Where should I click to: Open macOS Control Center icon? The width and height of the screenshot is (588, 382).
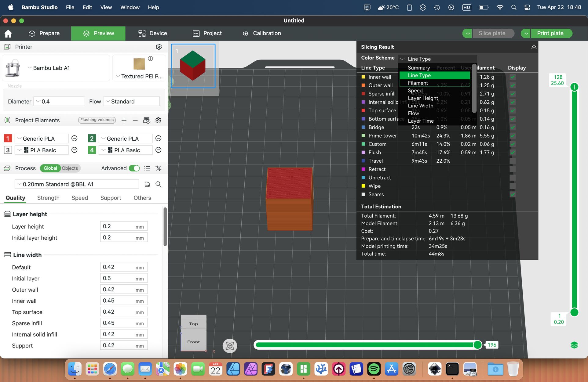click(527, 7)
